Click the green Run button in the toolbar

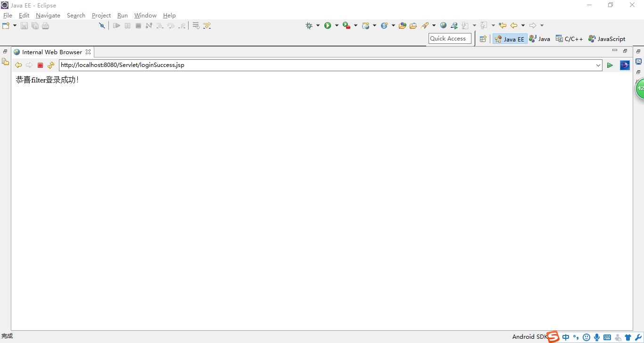pyautogui.click(x=328, y=25)
